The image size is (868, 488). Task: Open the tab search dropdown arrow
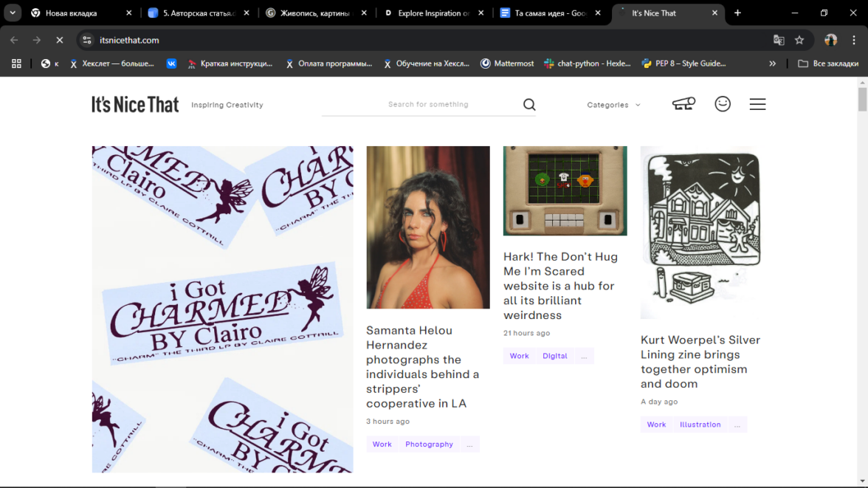pos(12,13)
